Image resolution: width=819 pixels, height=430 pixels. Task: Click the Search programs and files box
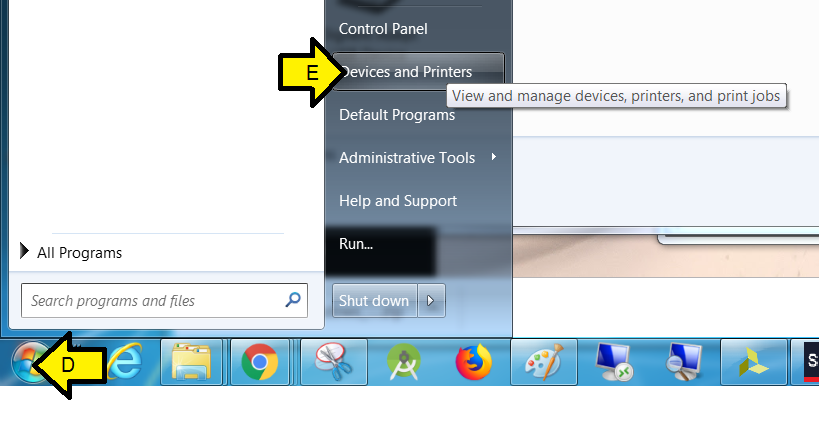164,300
